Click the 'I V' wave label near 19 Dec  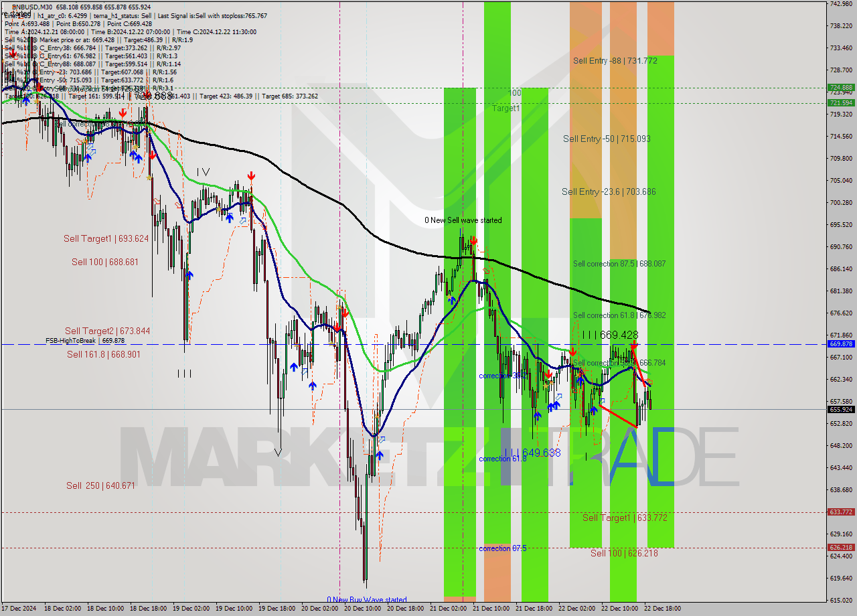204,172
